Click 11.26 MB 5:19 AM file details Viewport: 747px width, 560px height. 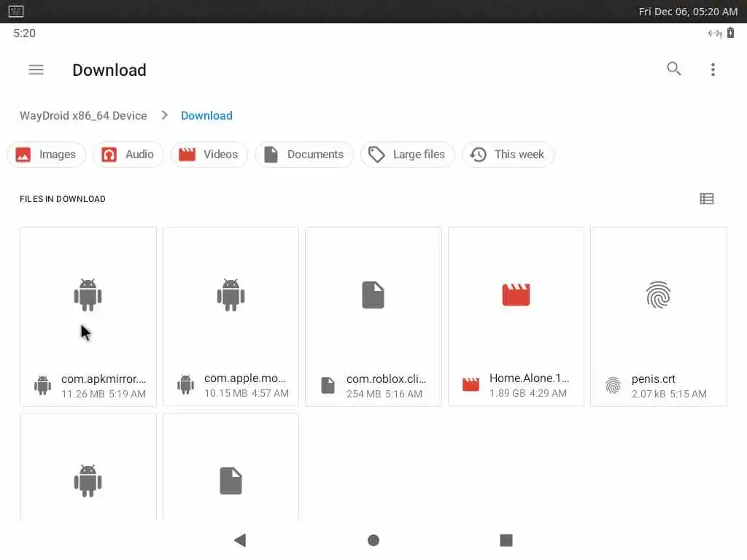point(104,394)
